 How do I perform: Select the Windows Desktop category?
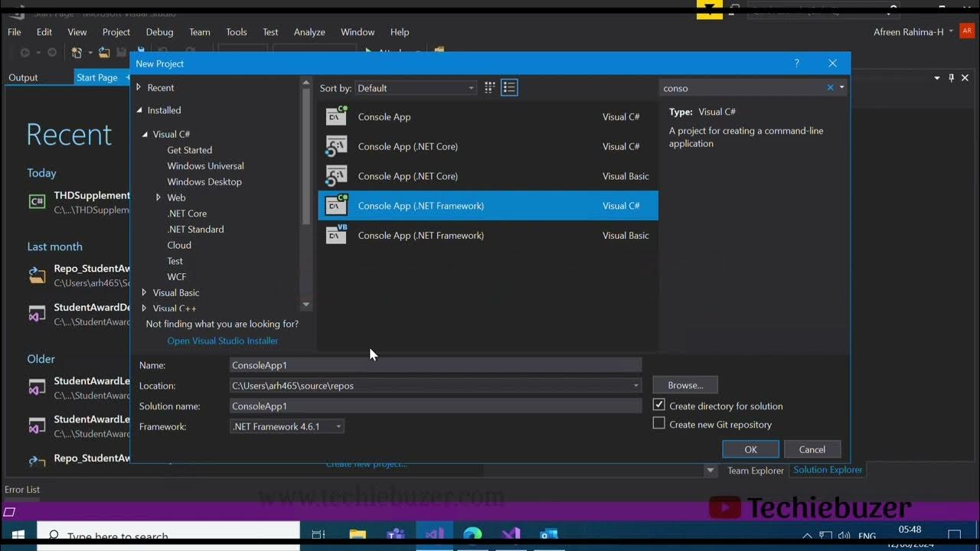204,181
